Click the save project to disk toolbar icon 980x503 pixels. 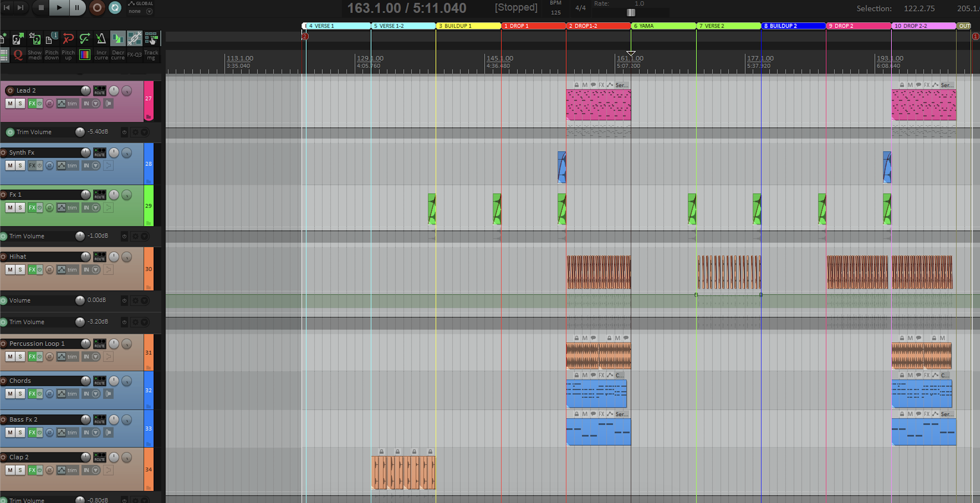point(34,39)
